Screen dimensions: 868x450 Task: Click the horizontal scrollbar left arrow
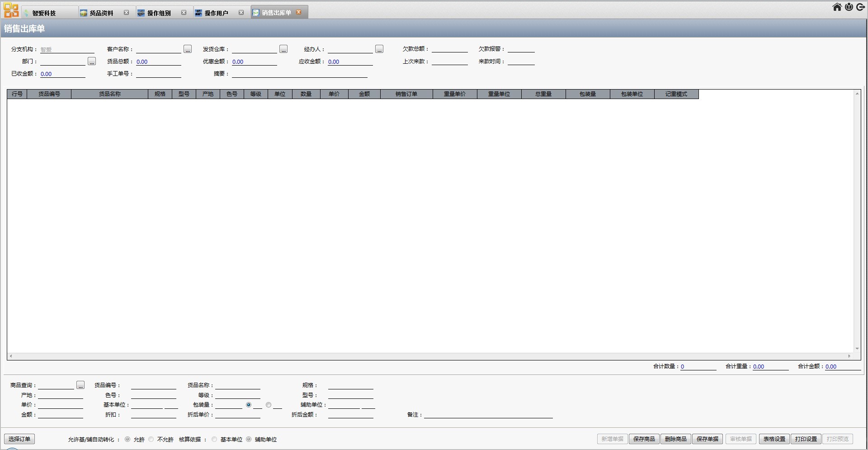click(11, 356)
